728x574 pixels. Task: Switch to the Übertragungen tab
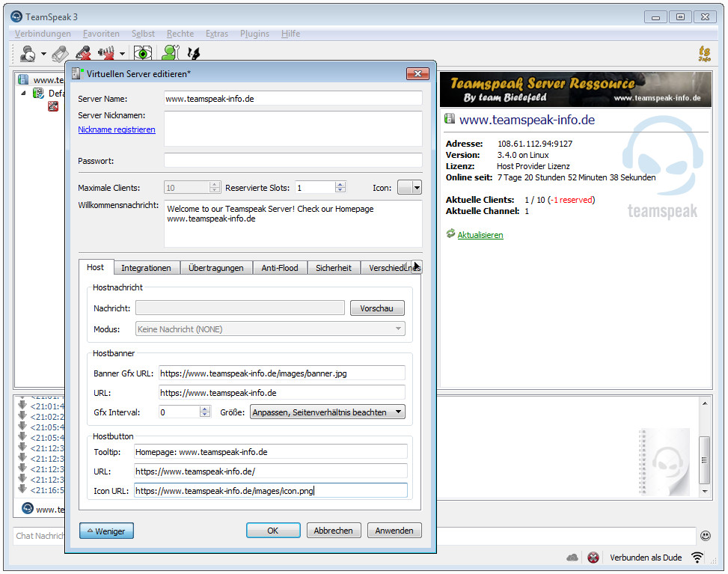[x=216, y=268]
